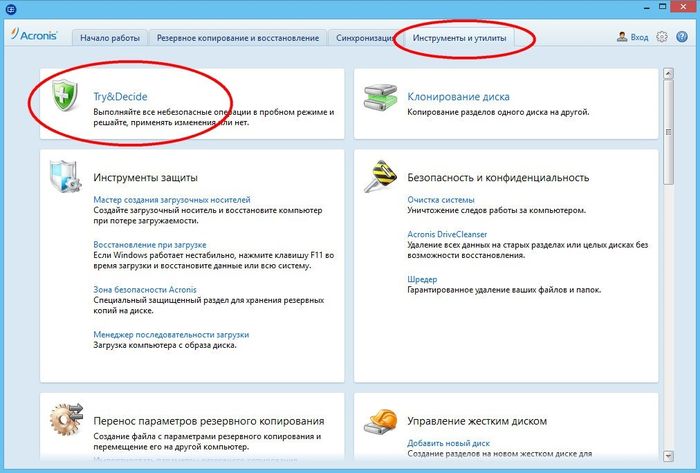The width and height of the screenshot is (700, 473).
Task: Click the protection tools shield icon
Action: pos(65,177)
